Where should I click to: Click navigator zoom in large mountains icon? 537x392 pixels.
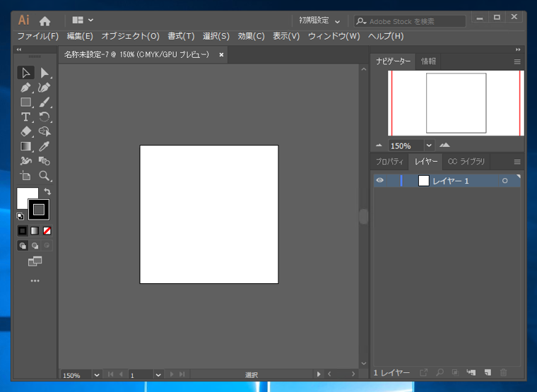point(444,145)
